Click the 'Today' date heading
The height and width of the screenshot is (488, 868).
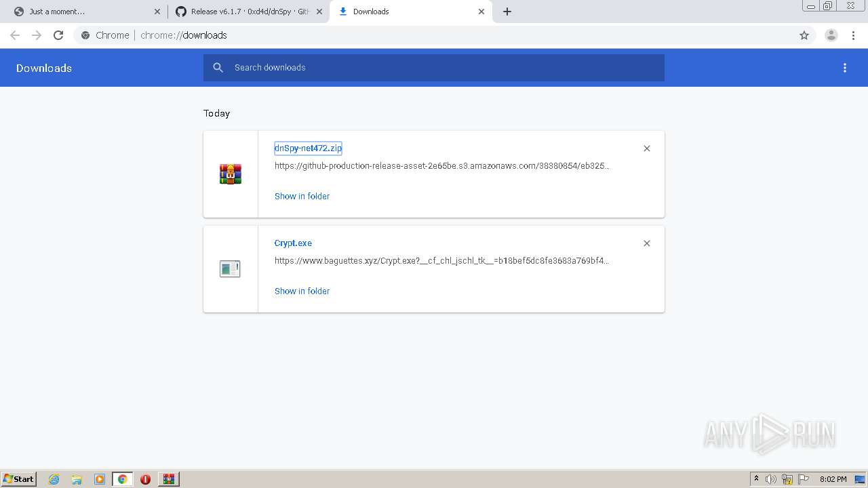(217, 113)
